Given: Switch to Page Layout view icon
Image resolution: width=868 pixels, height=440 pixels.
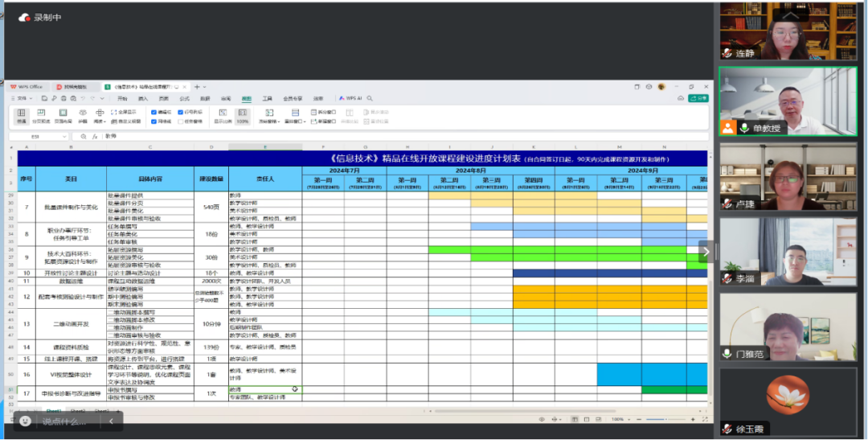Looking at the screenshot, I should click(x=63, y=116).
